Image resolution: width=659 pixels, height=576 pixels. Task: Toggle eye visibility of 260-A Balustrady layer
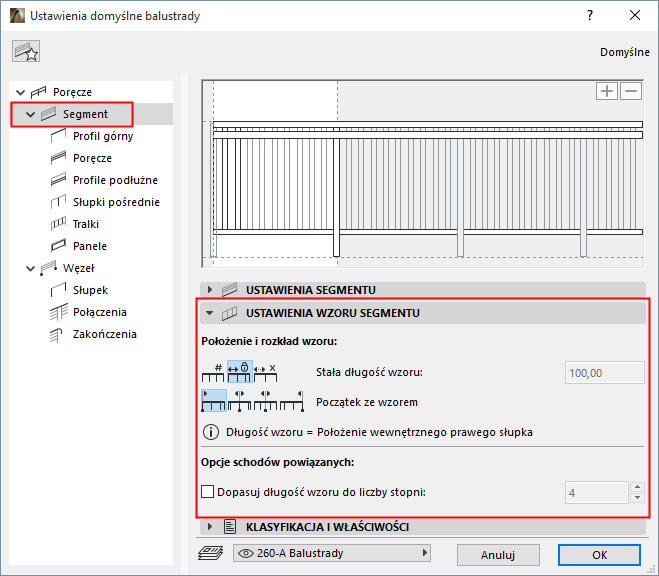point(245,553)
